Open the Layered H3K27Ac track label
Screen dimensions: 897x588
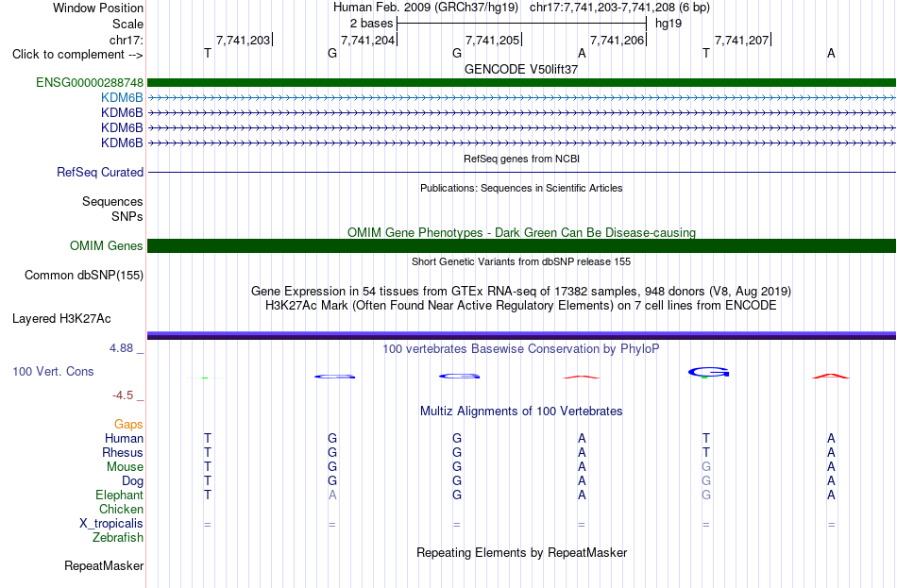click(x=61, y=319)
